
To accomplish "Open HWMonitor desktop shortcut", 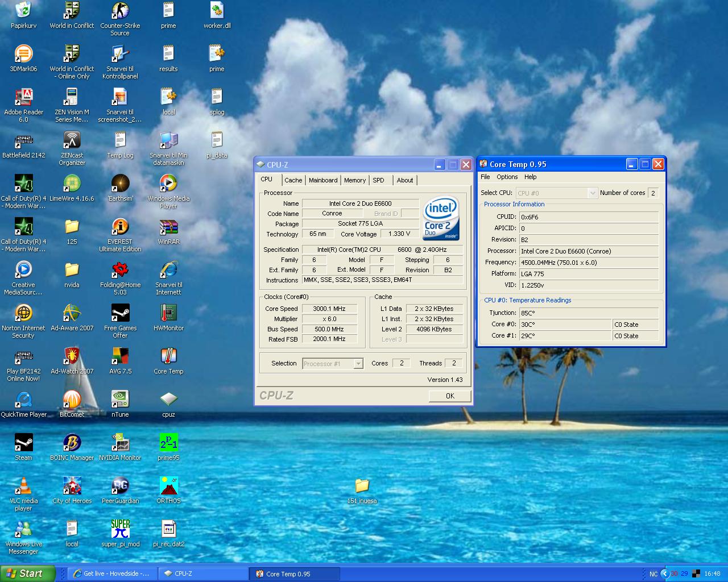I will tap(168, 313).
